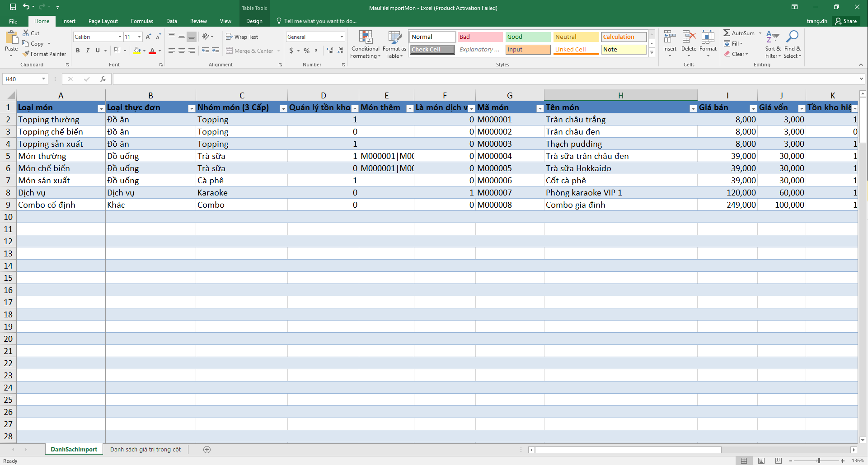Toggle Italic formatting
The width and height of the screenshot is (868, 465).
[x=88, y=51]
